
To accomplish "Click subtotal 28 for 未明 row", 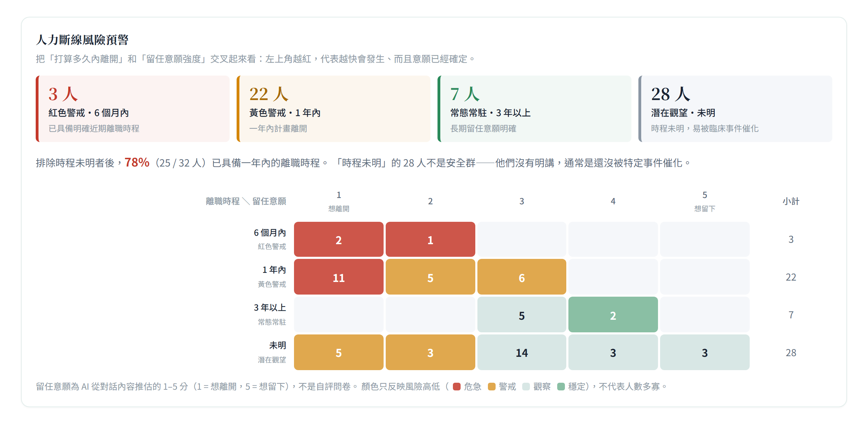I will pos(791,353).
